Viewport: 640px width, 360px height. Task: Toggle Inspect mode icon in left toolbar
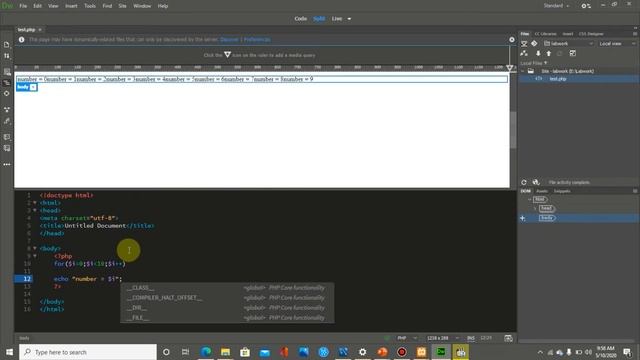(7, 93)
